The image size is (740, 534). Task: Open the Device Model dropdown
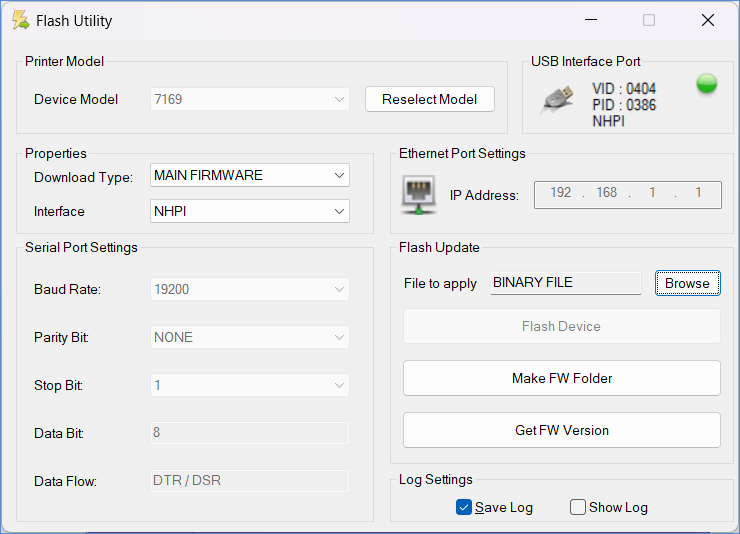coord(250,99)
